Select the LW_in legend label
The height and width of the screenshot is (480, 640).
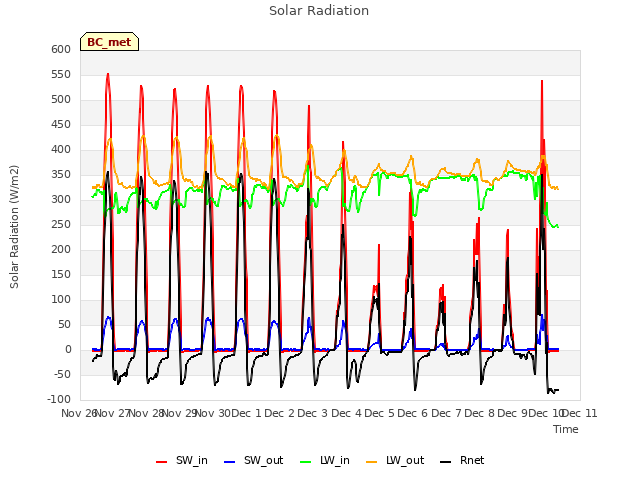click(335, 460)
